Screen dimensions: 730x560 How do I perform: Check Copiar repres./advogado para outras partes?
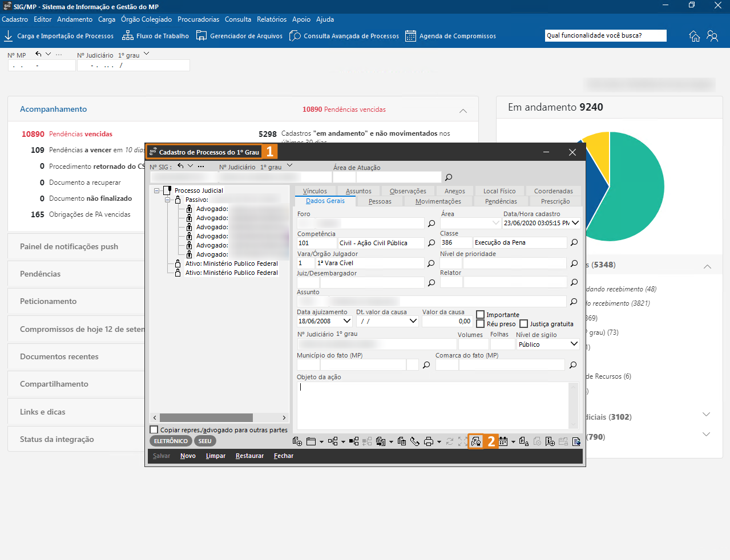[x=154, y=430]
